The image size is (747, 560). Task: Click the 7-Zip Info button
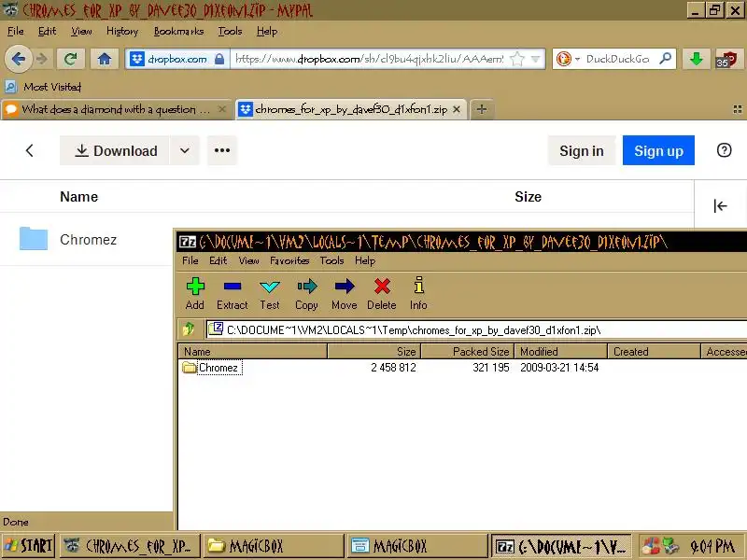tap(418, 293)
